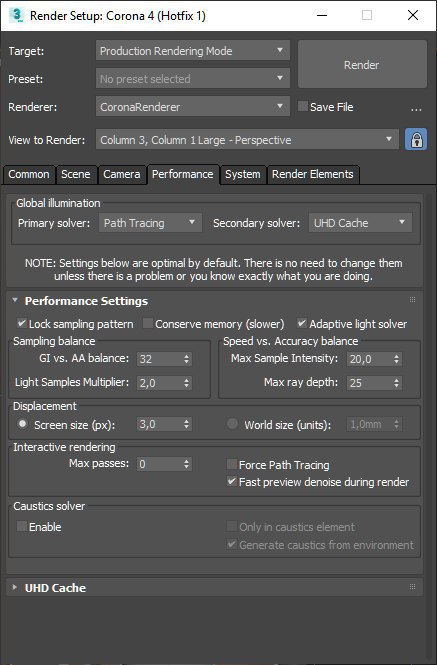The height and width of the screenshot is (665, 437).
Task: Click the UHD Cache rollout grip icon
Action: [412, 587]
